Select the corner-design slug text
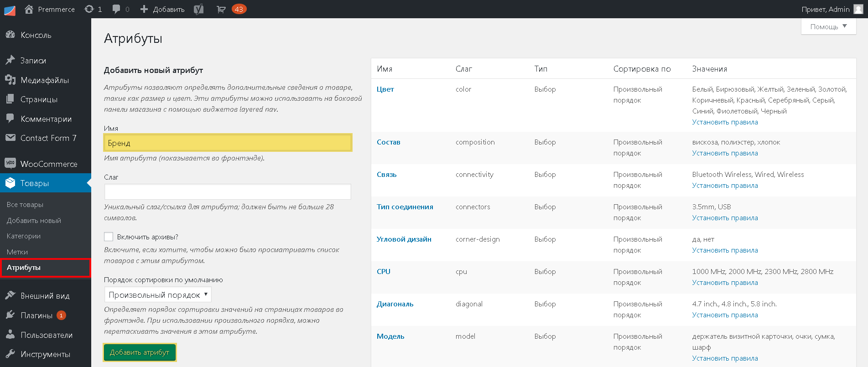This screenshot has width=868, height=367. pyautogui.click(x=478, y=239)
